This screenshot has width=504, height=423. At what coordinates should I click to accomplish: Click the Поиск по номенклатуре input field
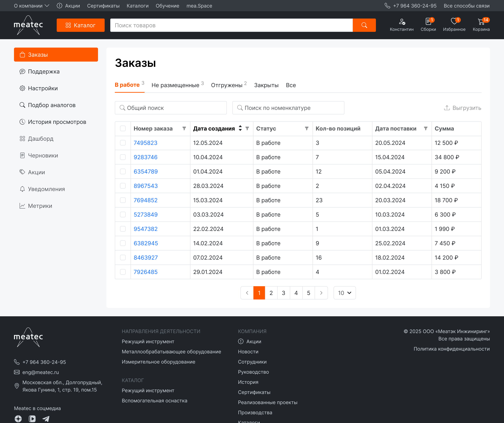[288, 108]
